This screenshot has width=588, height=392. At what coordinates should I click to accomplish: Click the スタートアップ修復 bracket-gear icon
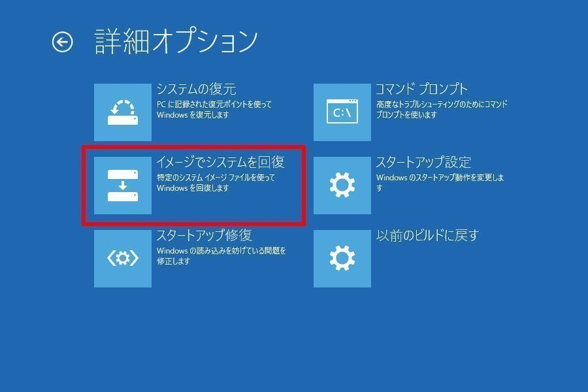tap(123, 259)
